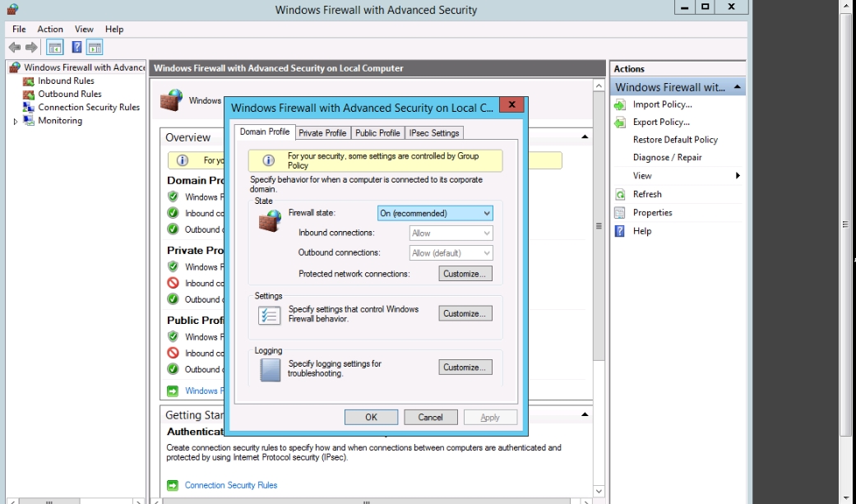Click the main pane vertical scrollbar thumb
This screenshot has width=856, height=504.
point(599,227)
